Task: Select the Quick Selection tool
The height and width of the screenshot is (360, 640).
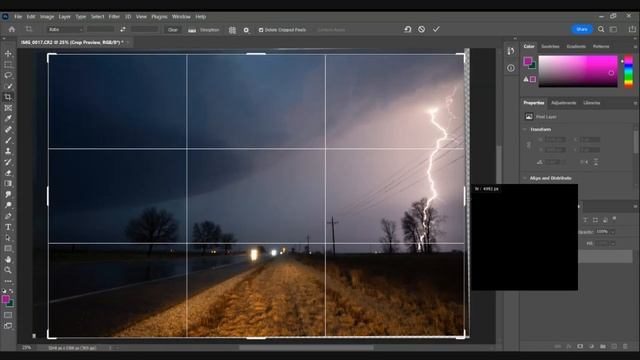Action: tap(8, 86)
